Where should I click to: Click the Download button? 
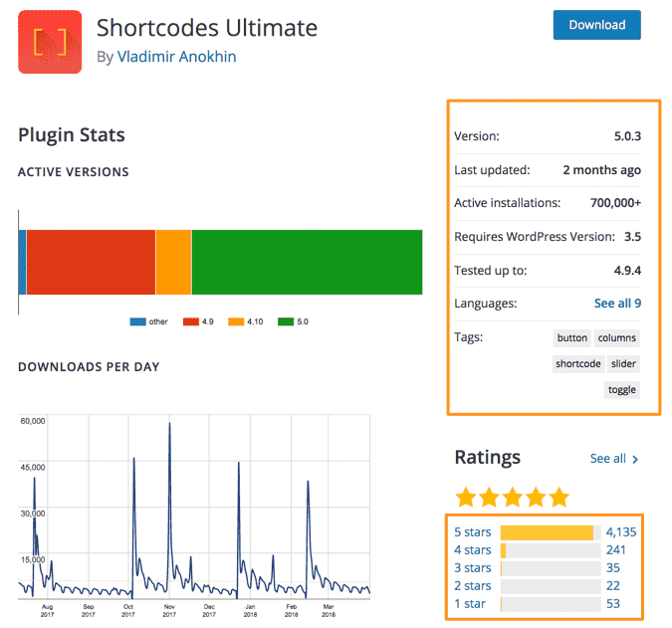[596, 25]
